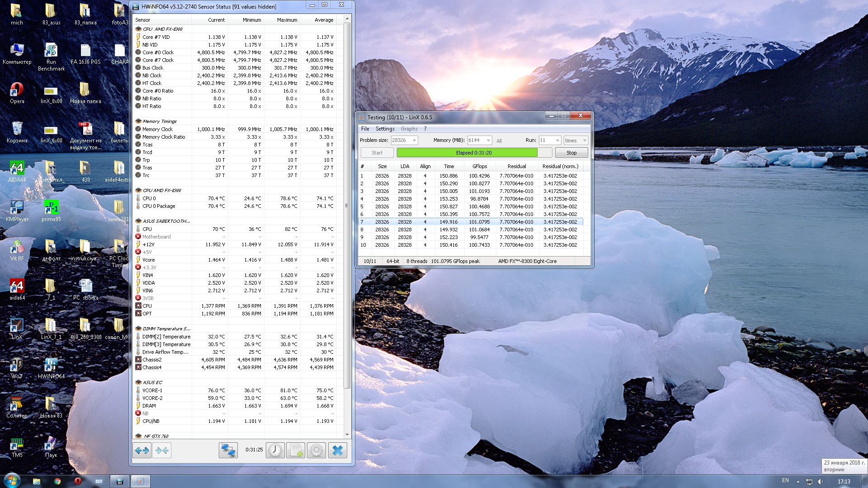Close sensors with the blue X icon
Image resolution: width=868 pixels, height=488 pixels.
(337, 450)
